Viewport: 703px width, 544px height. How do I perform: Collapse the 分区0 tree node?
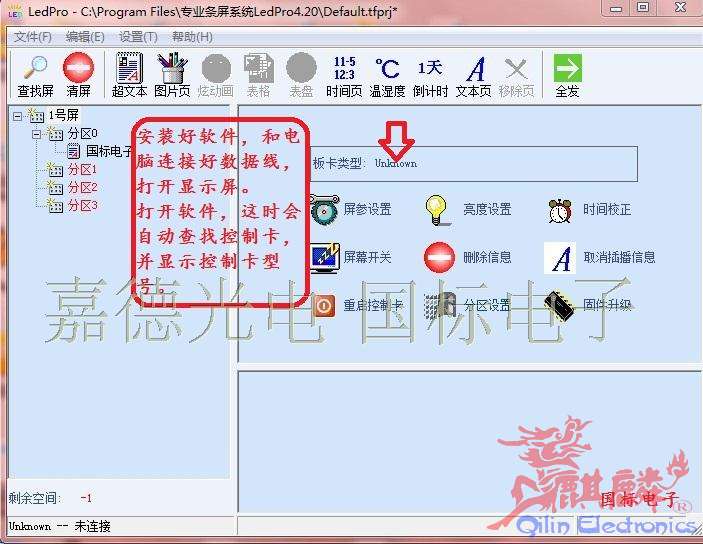point(35,133)
